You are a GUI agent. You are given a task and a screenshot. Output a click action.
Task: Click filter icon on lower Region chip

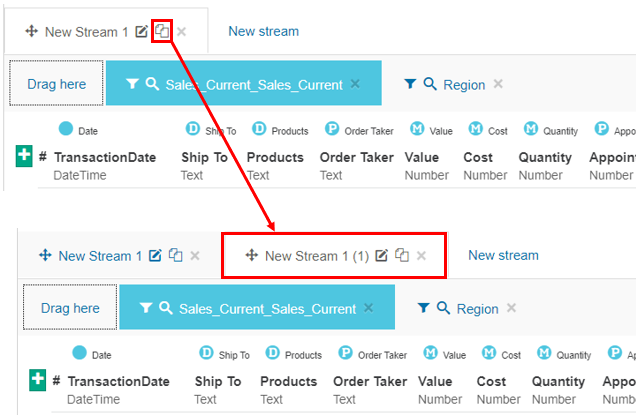[x=423, y=309]
